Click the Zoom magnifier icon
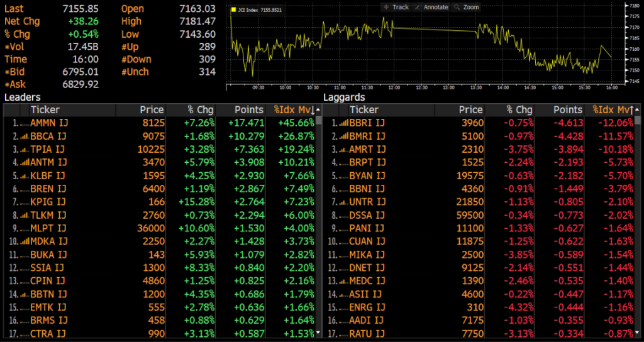Screen dimensions: 644x342 tap(457, 7)
